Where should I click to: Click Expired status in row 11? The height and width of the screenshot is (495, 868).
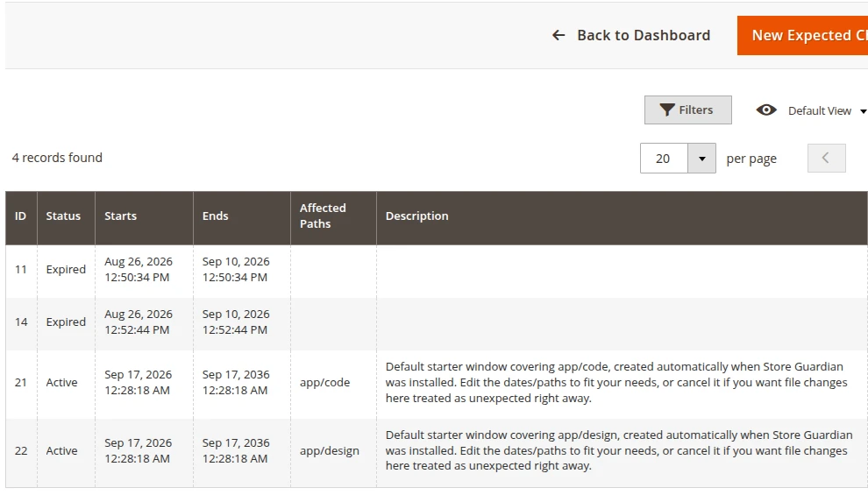(66, 269)
